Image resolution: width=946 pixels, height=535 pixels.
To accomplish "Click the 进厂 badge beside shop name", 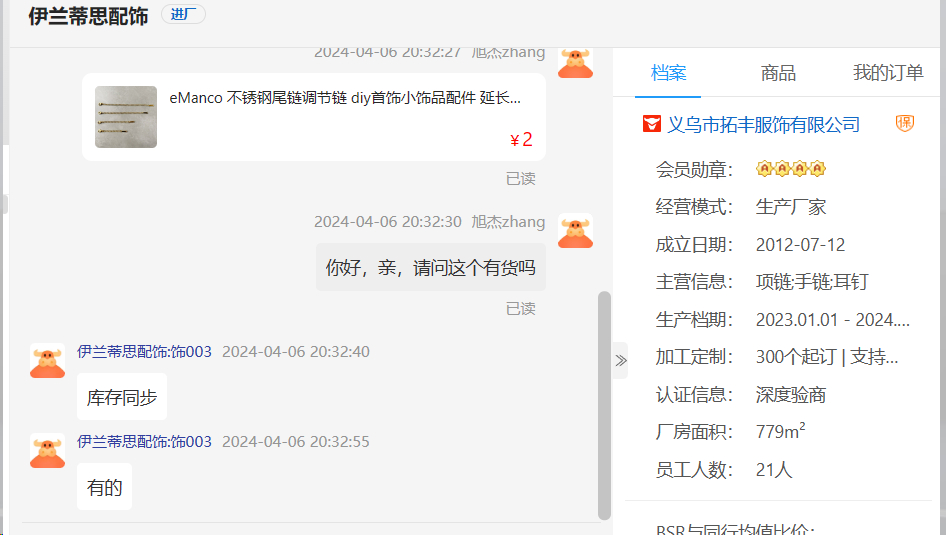I will click(183, 14).
